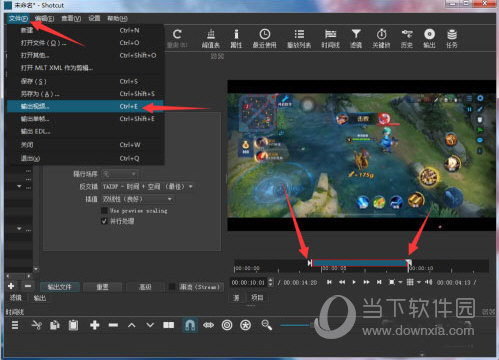This screenshot has height=360, width=499.
Task: Open the Recent (最近使用) clock icon
Action: coord(265,39)
